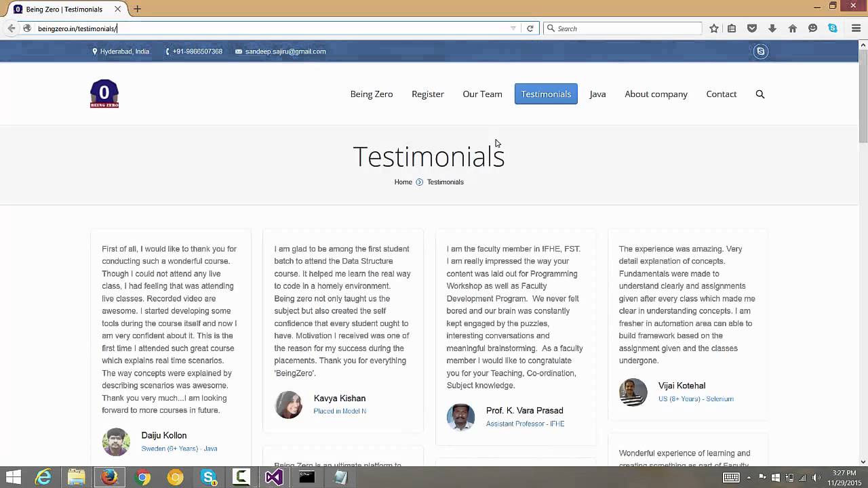
Task: Click 'Placed in Model N' text
Action: tap(340, 411)
